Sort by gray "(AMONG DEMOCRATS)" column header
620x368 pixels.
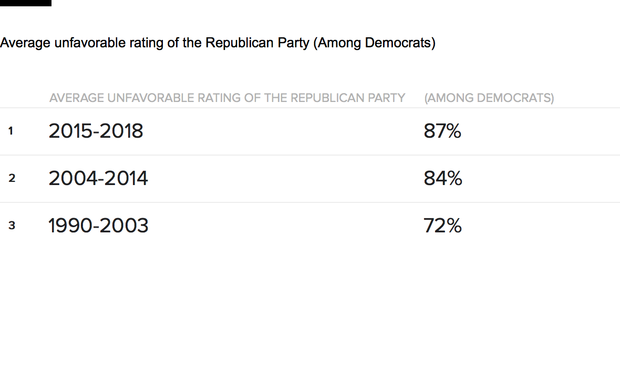click(489, 98)
